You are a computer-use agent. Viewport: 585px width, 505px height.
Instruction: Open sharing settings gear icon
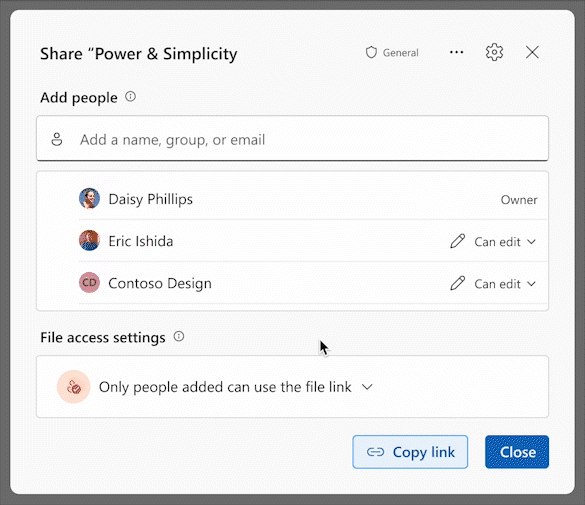494,52
